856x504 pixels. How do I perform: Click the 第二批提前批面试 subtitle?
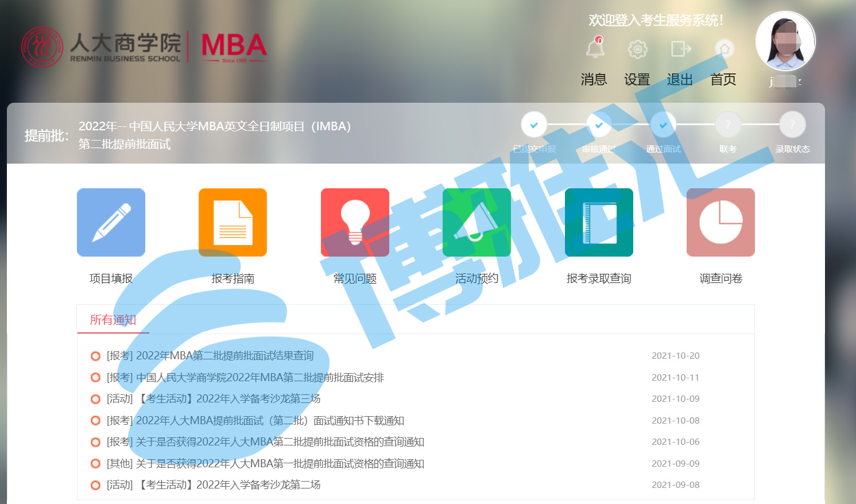point(125,144)
